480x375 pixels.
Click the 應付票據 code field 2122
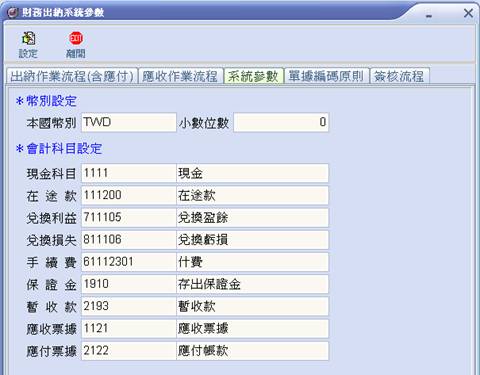(x=129, y=351)
